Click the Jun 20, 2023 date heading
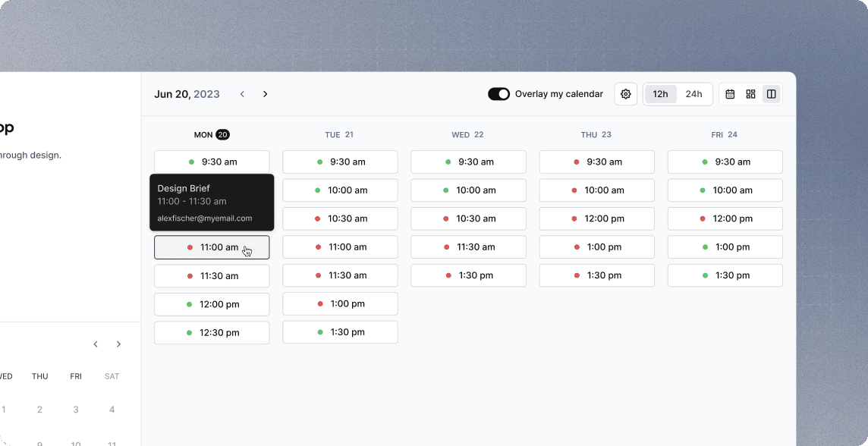 point(187,94)
